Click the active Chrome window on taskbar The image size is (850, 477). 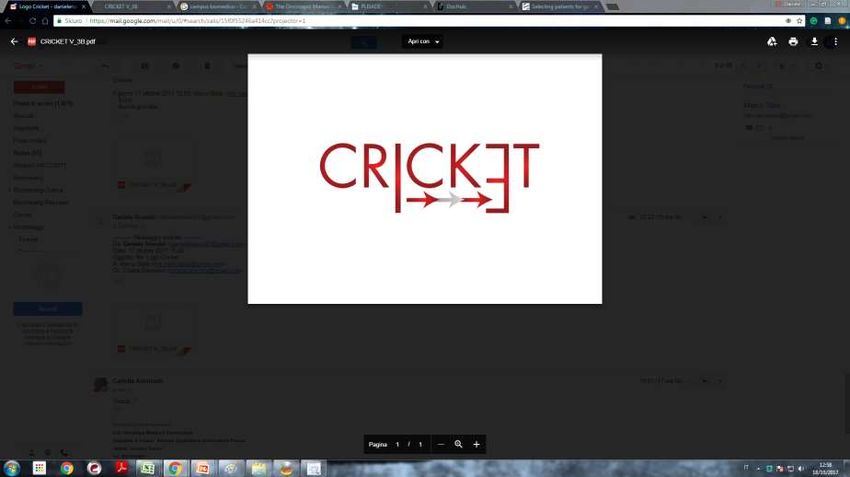click(175, 468)
